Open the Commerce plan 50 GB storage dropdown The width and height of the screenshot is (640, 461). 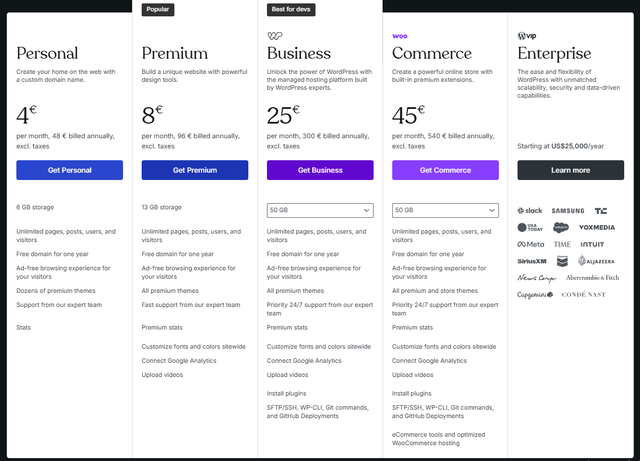(445, 210)
